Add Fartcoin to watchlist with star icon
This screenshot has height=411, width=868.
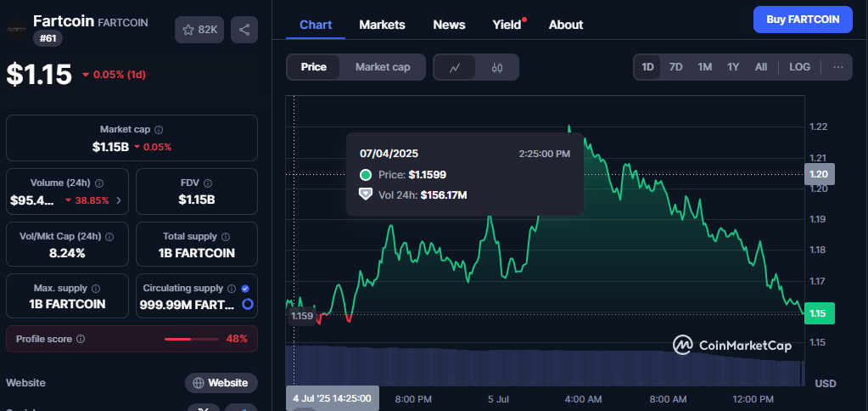point(199,30)
